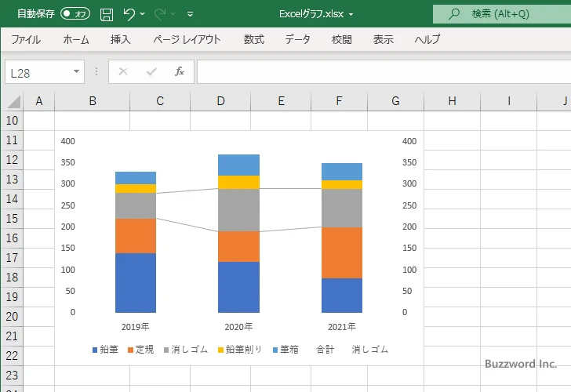Click the Save floppy disk icon
Image resolution: width=571 pixels, height=392 pixels.
(x=107, y=14)
